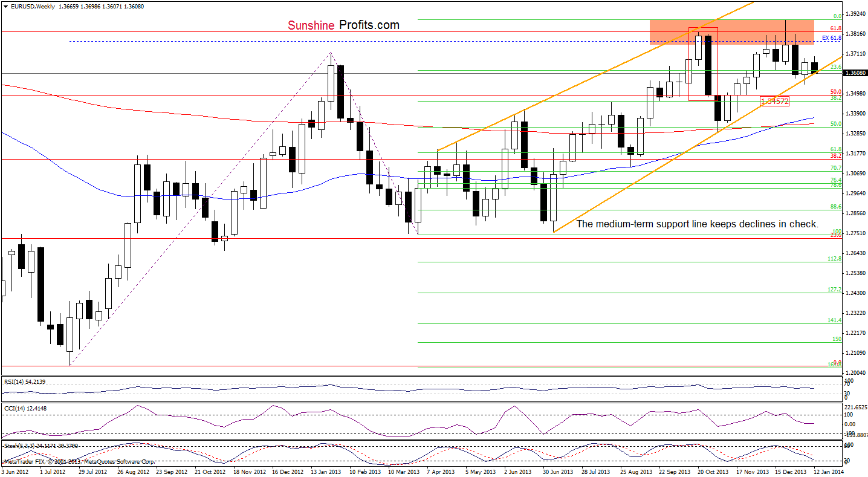868x477 pixels.
Task: Click the 1.3069 price axis value
Action: [x=855, y=173]
